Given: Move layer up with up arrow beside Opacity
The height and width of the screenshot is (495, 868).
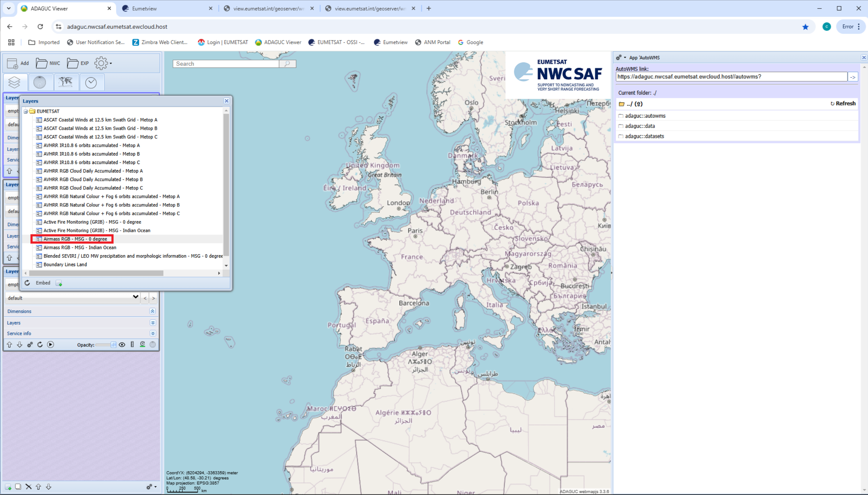Looking at the screenshot, I should (9, 344).
